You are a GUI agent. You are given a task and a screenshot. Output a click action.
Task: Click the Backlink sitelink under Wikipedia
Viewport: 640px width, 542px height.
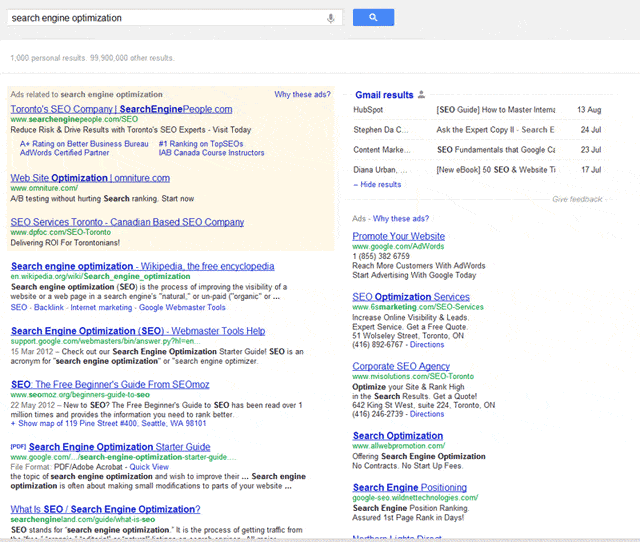[x=49, y=307]
